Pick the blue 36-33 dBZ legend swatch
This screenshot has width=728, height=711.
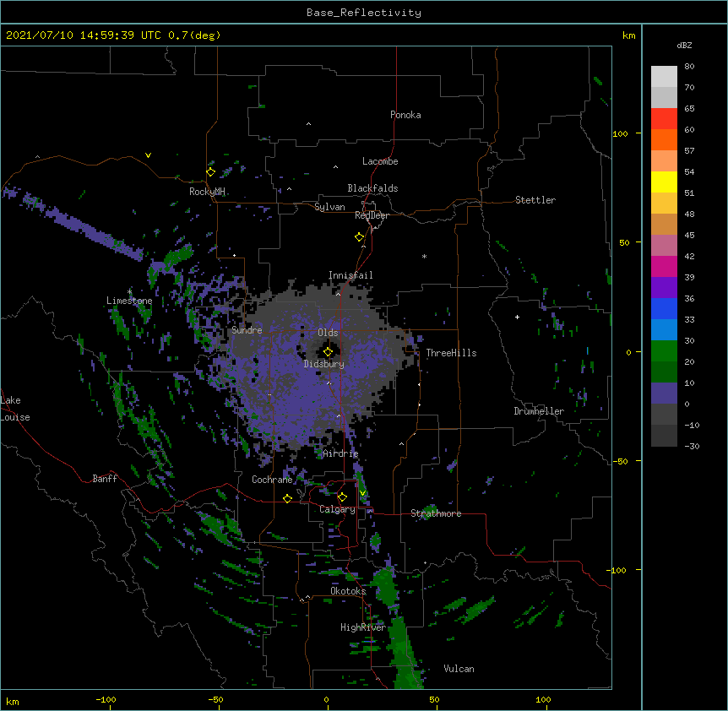664,308
